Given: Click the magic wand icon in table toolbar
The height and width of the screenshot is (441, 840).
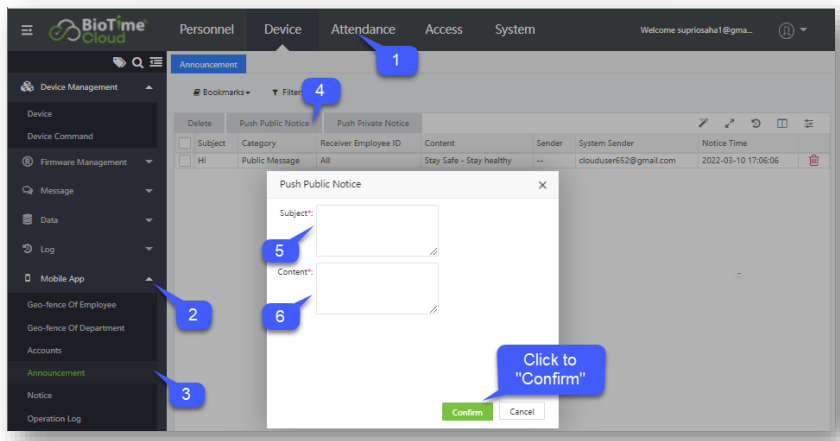Looking at the screenshot, I should [704, 123].
